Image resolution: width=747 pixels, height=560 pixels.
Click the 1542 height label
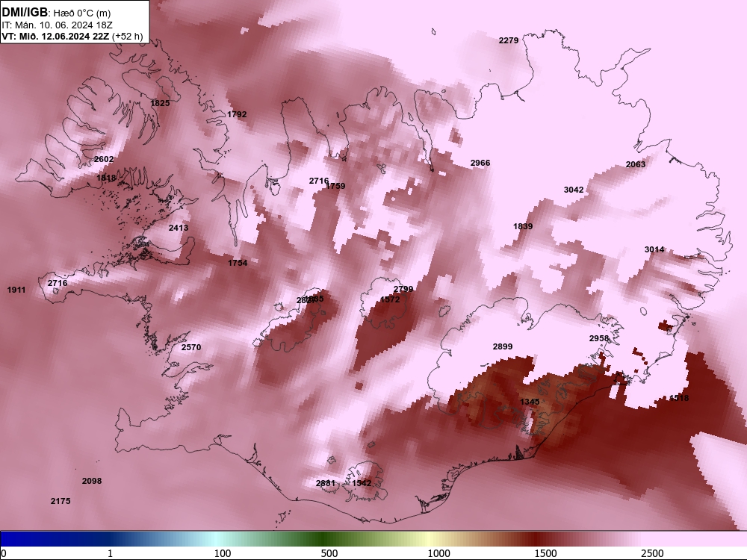[x=362, y=483]
